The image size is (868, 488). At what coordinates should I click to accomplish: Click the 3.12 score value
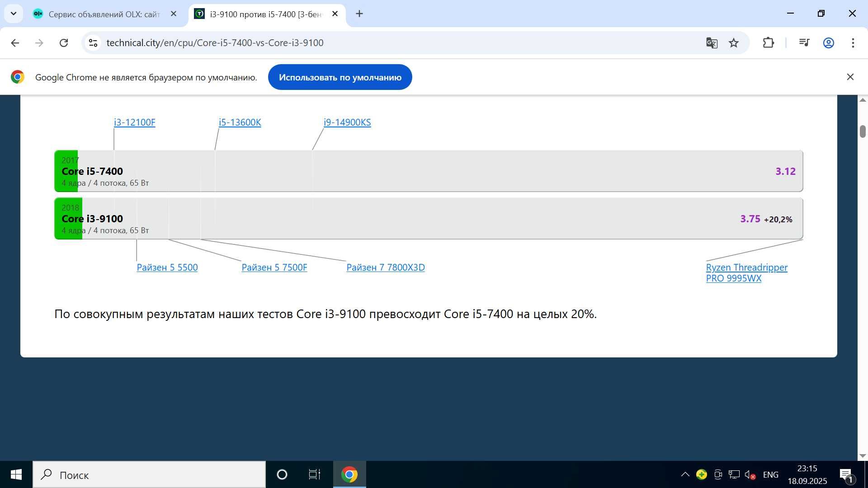(x=786, y=171)
